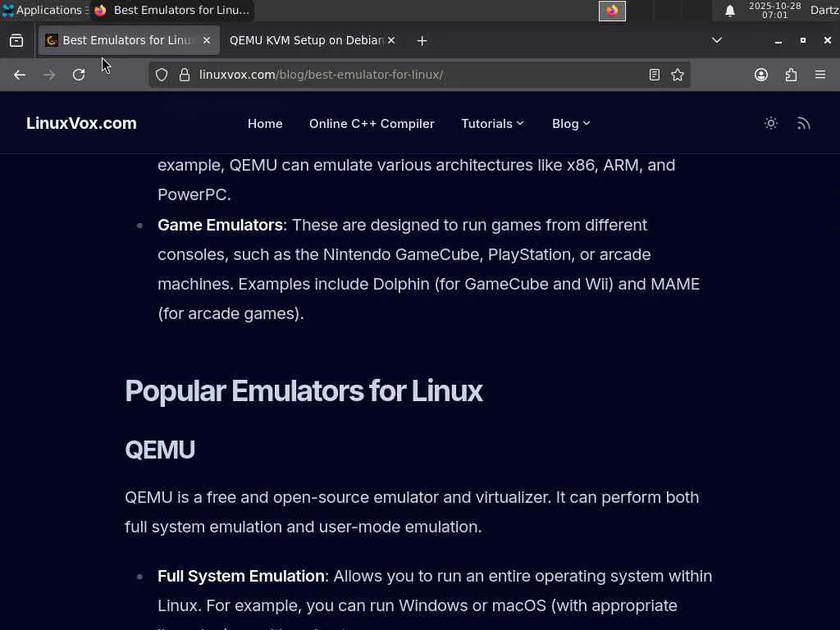
Task: Show the list of all tabs dropdown
Action: pyautogui.click(x=717, y=40)
